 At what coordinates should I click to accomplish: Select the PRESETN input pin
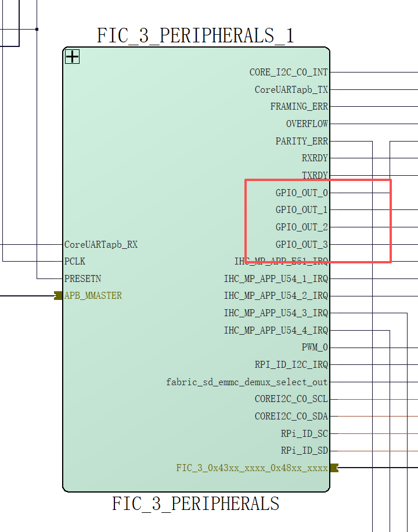click(82, 278)
